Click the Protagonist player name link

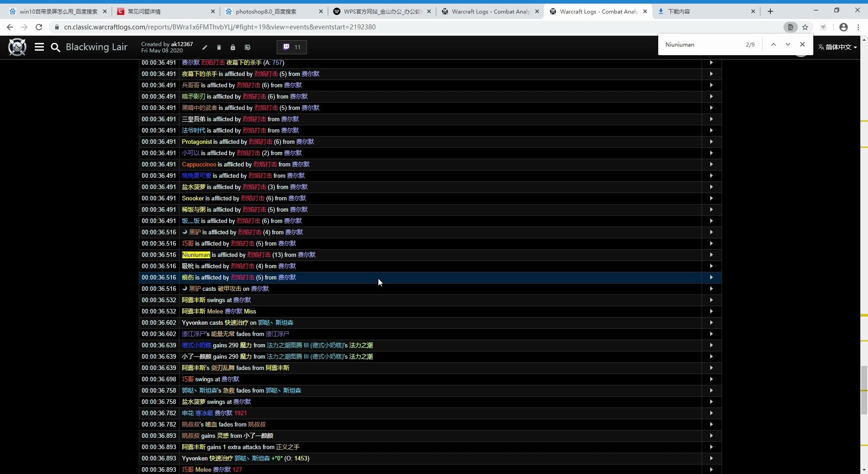tap(197, 142)
